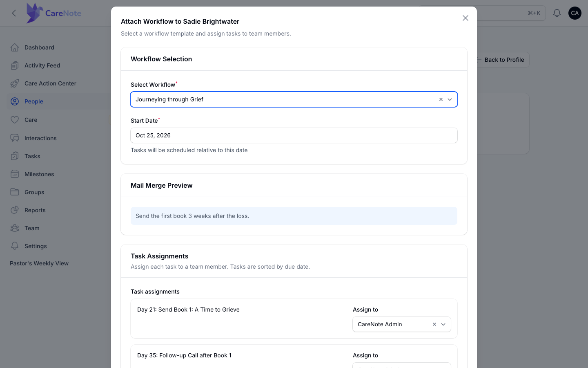Click the CareNote logo
Image resolution: width=588 pixels, height=368 pixels.
[54, 13]
